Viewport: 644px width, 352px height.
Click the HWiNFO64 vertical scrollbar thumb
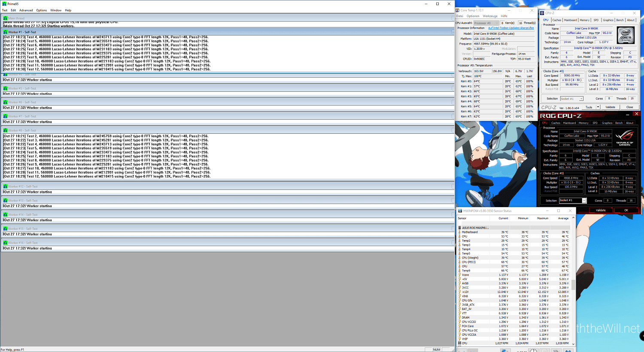(x=573, y=284)
